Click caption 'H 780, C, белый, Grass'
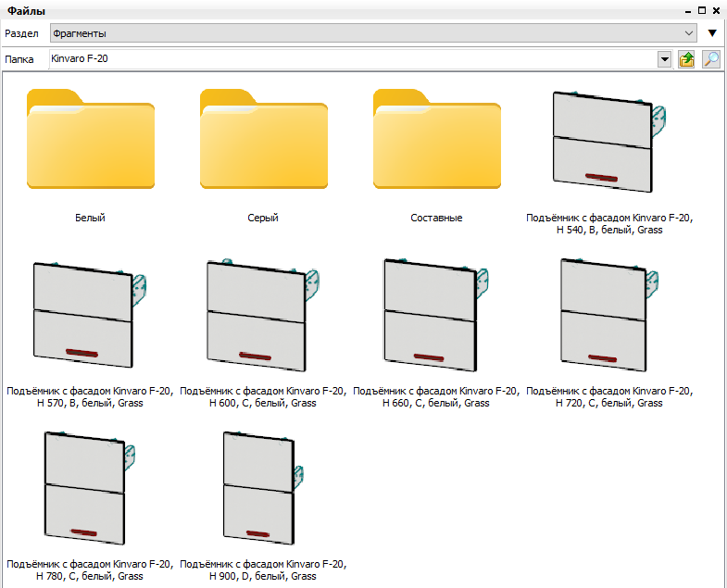The image size is (727, 588). 90,576
